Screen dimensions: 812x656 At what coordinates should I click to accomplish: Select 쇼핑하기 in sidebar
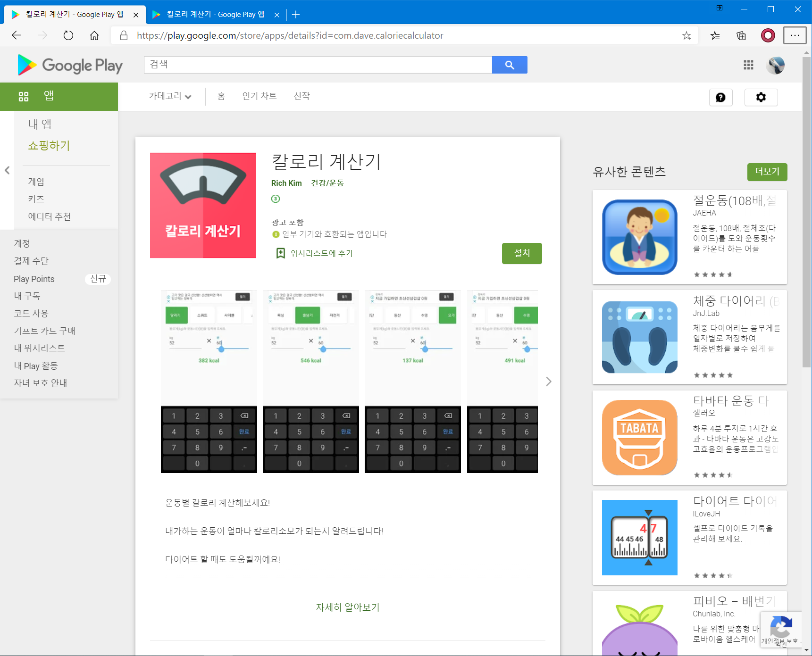tap(49, 146)
